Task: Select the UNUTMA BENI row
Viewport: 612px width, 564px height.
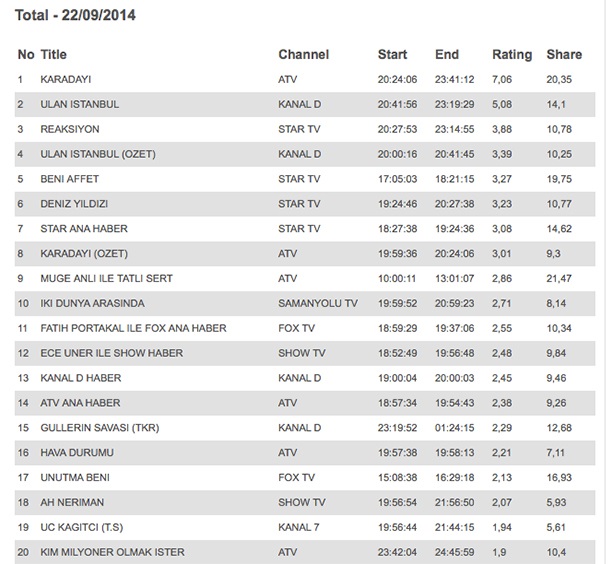Action: coord(74,477)
